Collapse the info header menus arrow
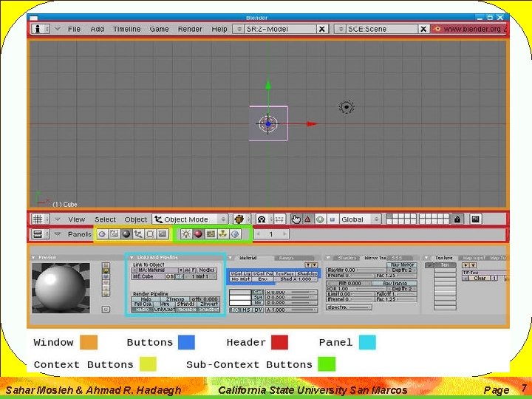Image resolution: width=532 pixels, height=399 pixels. pos(58,29)
